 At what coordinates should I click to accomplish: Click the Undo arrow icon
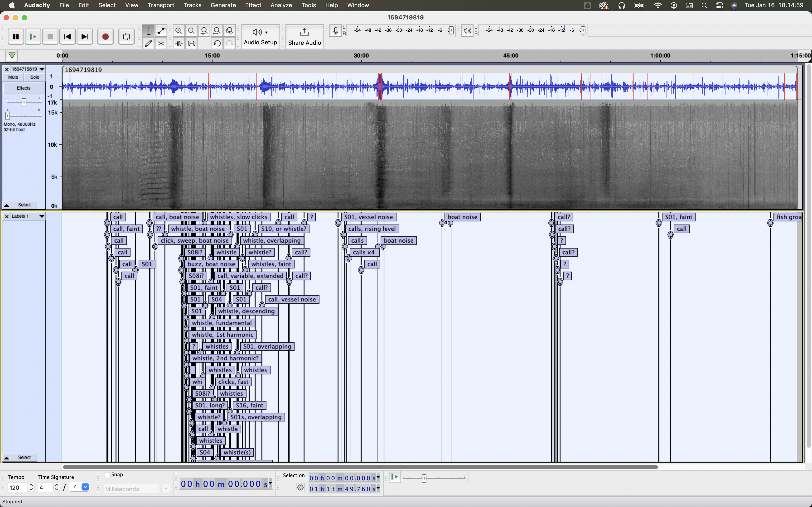click(217, 43)
